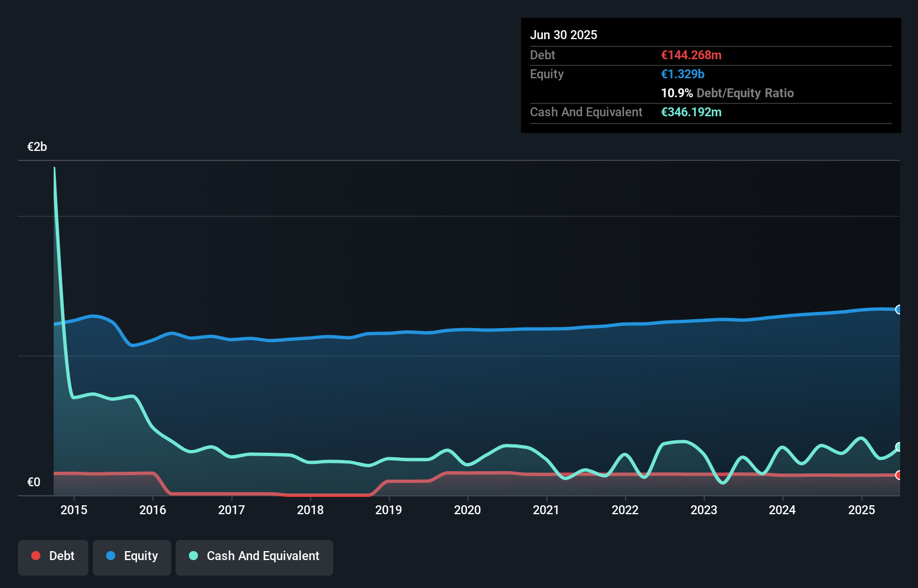This screenshot has width=918, height=588.
Task: Select the red Debt endpoint marker
Action: (898, 475)
